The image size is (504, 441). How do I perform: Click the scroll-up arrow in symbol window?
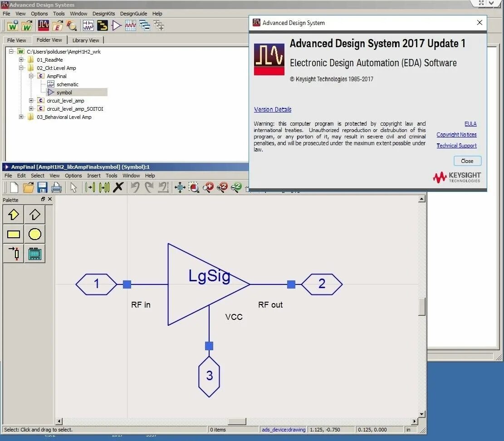pos(422,199)
